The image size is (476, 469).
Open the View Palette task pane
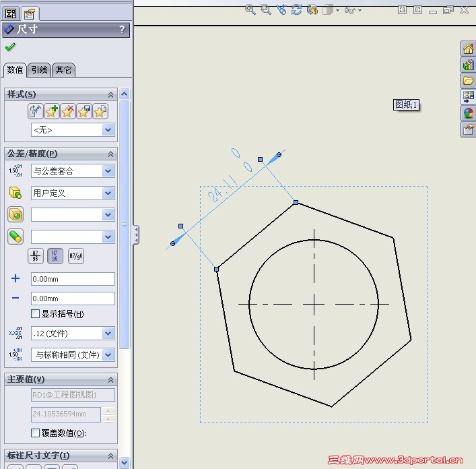coord(468,97)
